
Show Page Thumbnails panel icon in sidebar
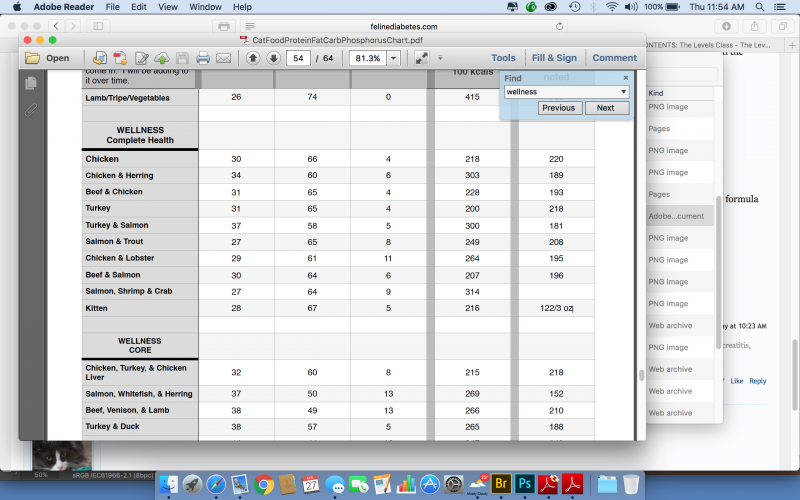pyautogui.click(x=31, y=83)
